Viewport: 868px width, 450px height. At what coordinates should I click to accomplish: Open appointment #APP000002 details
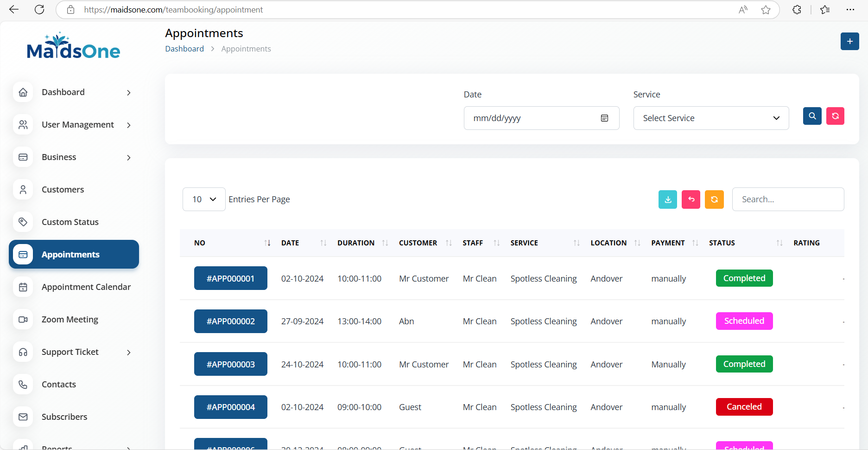tap(230, 321)
